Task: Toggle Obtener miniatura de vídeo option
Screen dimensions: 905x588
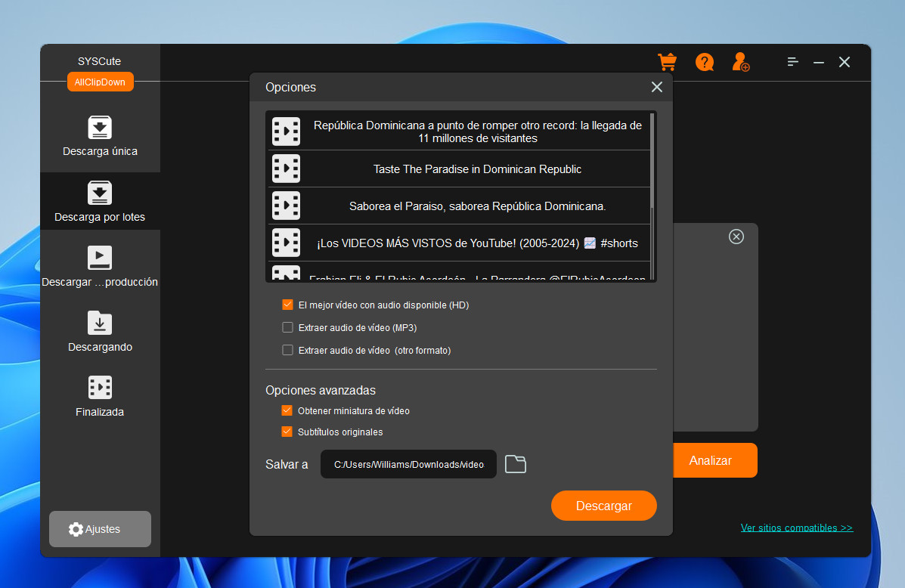Action: pos(287,410)
